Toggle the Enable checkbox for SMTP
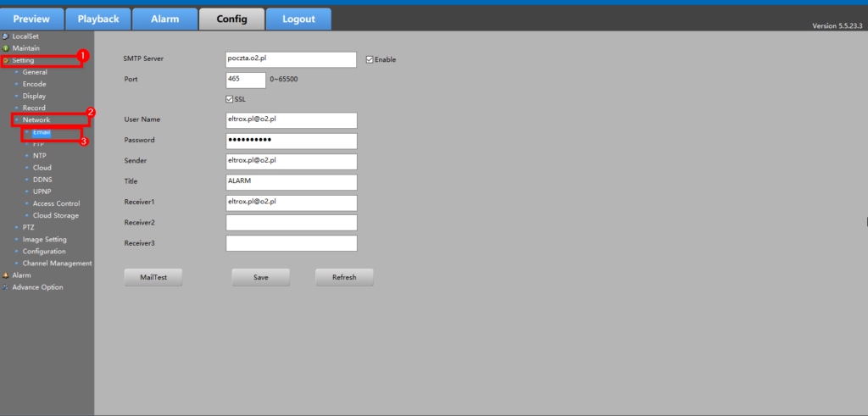Viewport: 868px width, 416px height. [370, 59]
